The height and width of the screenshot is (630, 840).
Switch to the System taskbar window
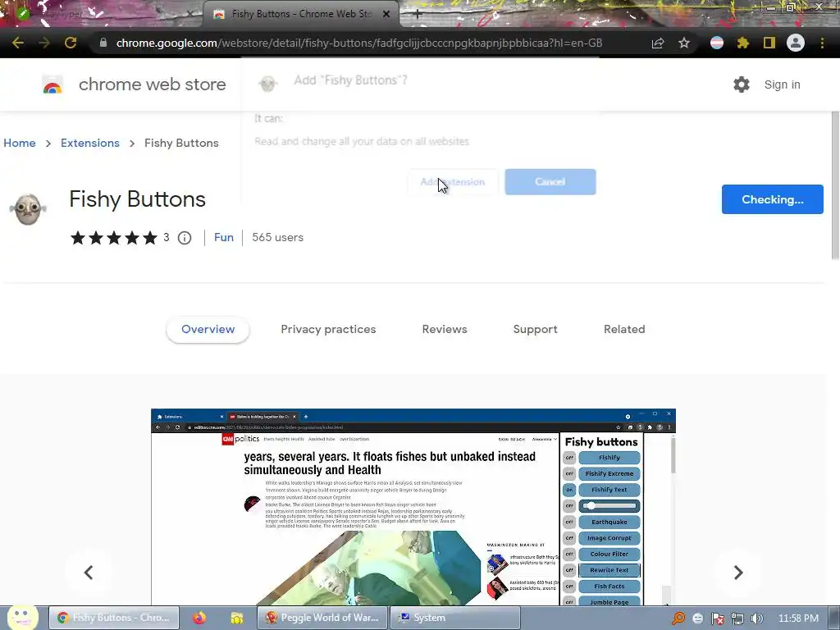point(454,618)
